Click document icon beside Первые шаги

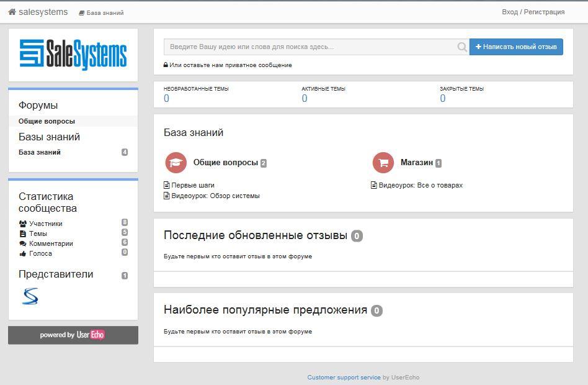tap(167, 185)
